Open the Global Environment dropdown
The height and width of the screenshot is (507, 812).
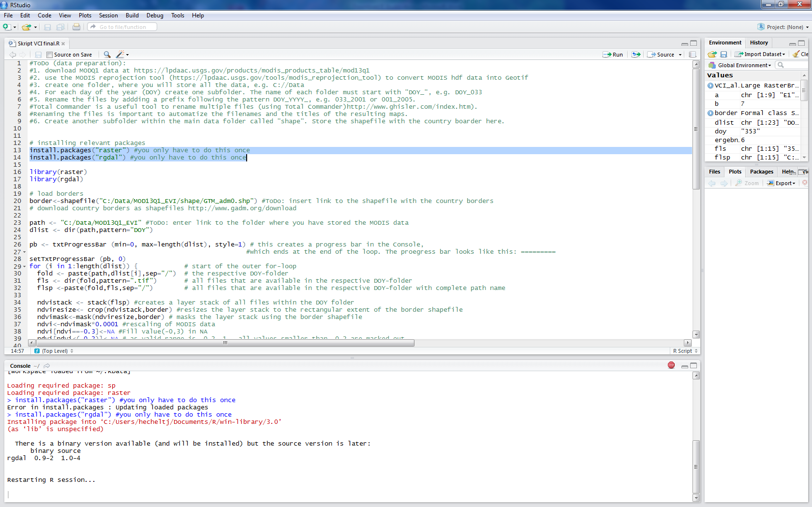click(744, 65)
